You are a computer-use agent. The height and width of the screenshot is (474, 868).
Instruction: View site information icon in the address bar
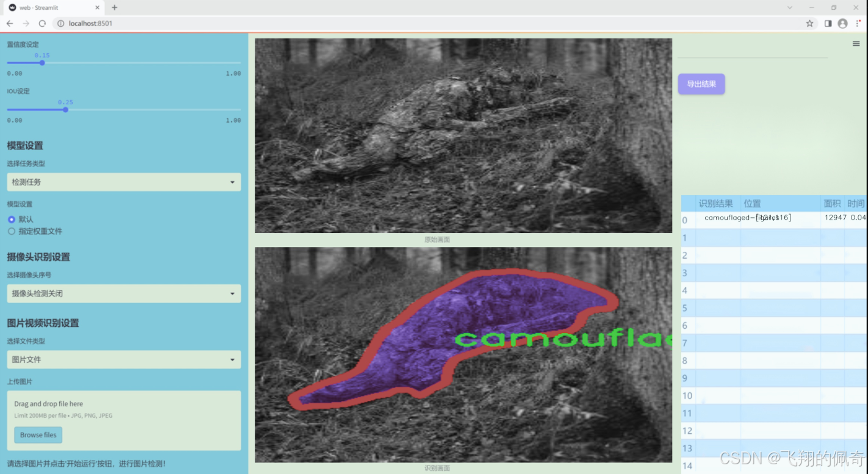60,23
